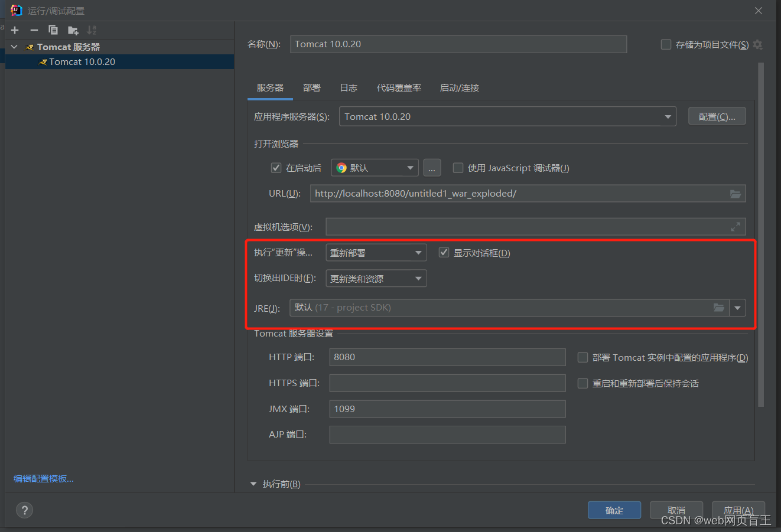The image size is (781, 532).
Task: Enable 部署 Tomcat 实例中配置的应用程序 checkbox
Action: (x=583, y=357)
